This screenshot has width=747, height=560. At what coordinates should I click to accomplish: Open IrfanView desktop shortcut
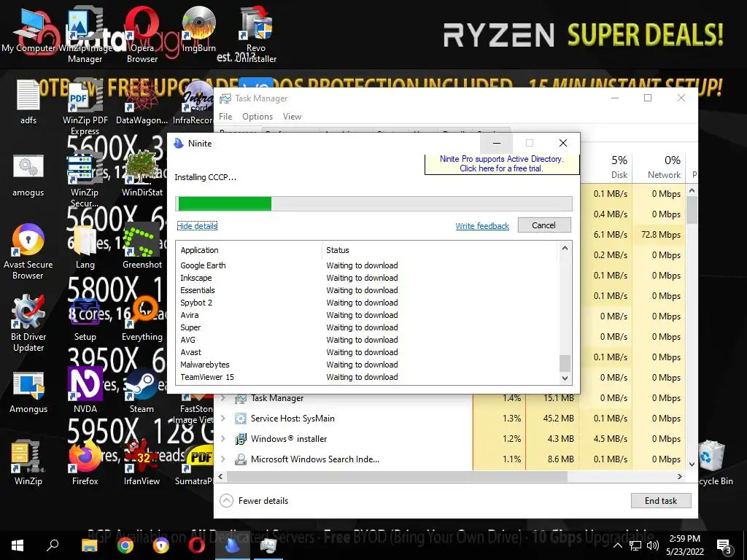[142, 463]
